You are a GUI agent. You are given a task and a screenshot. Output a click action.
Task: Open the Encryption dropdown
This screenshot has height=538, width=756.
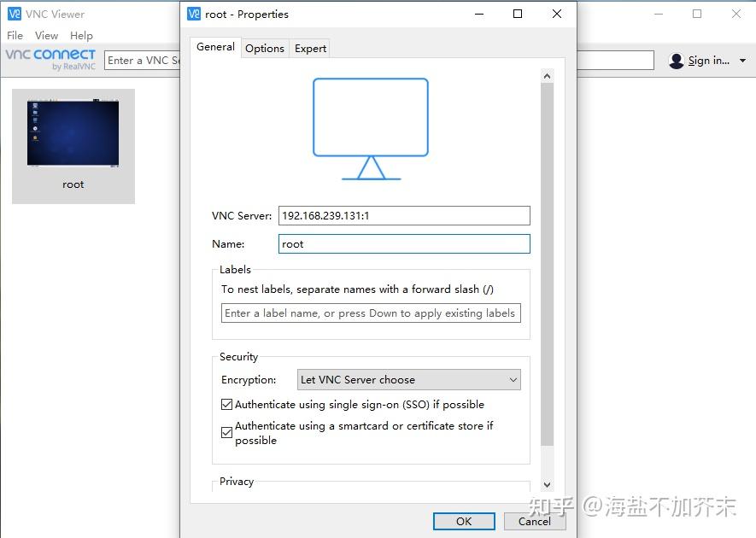coord(513,379)
